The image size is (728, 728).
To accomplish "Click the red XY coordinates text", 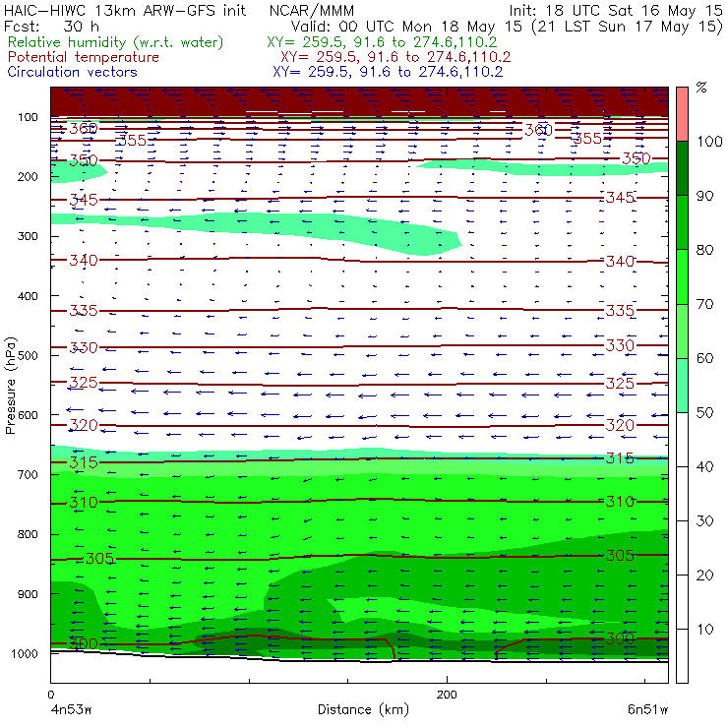I will tap(395, 57).
